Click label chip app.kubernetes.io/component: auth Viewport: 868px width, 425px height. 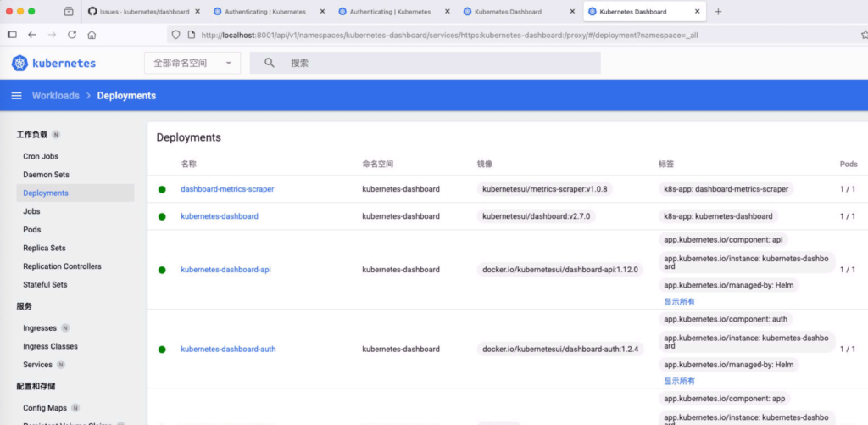726,319
